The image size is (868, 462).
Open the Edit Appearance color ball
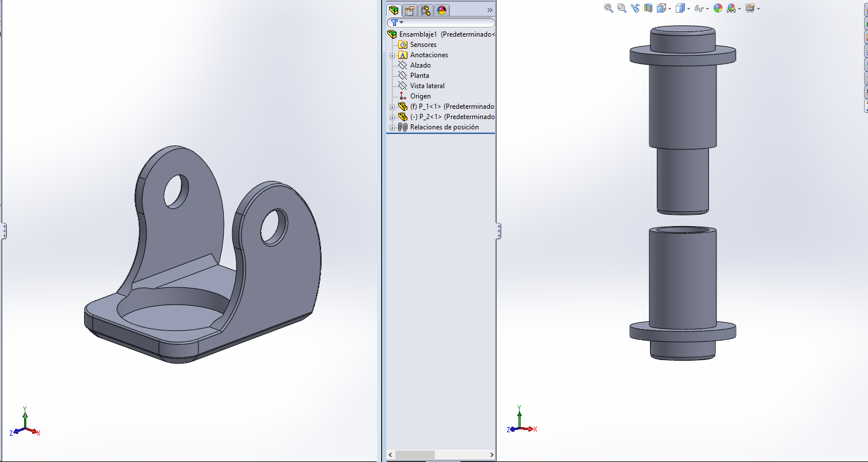pos(718,8)
